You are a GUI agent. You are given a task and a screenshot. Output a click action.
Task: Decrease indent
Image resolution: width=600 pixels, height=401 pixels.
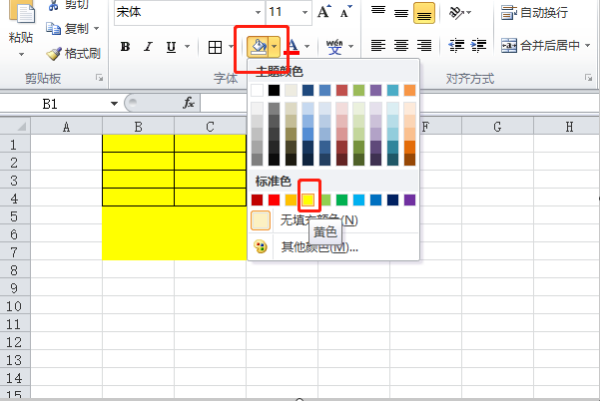456,46
